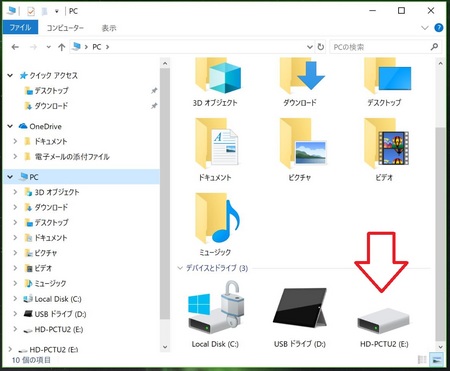450x371 pixels.
Task: Select ダウンロード under Quick Access
Action: click(51, 106)
